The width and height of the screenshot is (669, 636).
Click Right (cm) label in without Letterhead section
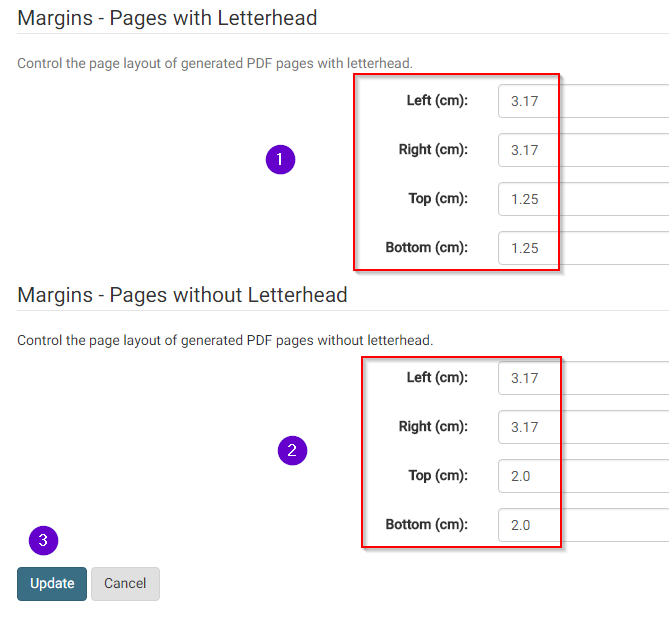coord(433,427)
